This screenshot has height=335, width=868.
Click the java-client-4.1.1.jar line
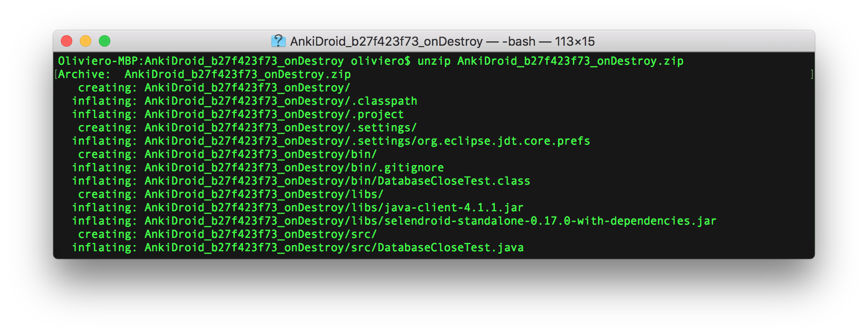pyautogui.click(x=298, y=208)
